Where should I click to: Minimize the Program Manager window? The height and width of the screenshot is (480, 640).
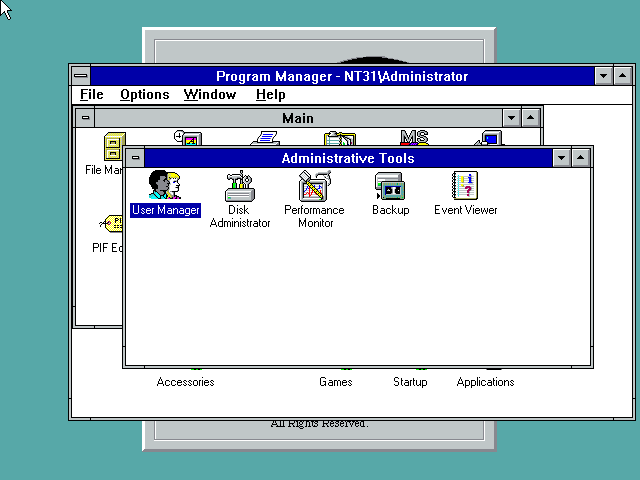click(604, 76)
